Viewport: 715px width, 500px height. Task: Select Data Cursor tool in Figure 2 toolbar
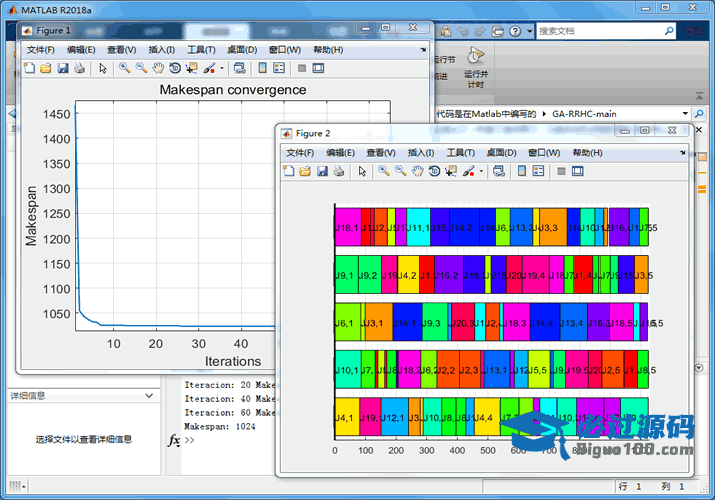pos(451,171)
